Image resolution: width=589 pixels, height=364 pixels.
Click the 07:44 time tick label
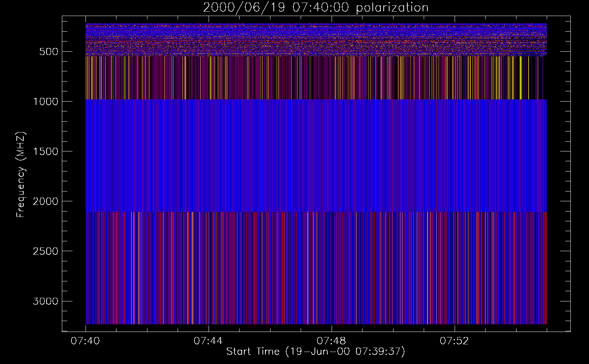tap(208, 341)
